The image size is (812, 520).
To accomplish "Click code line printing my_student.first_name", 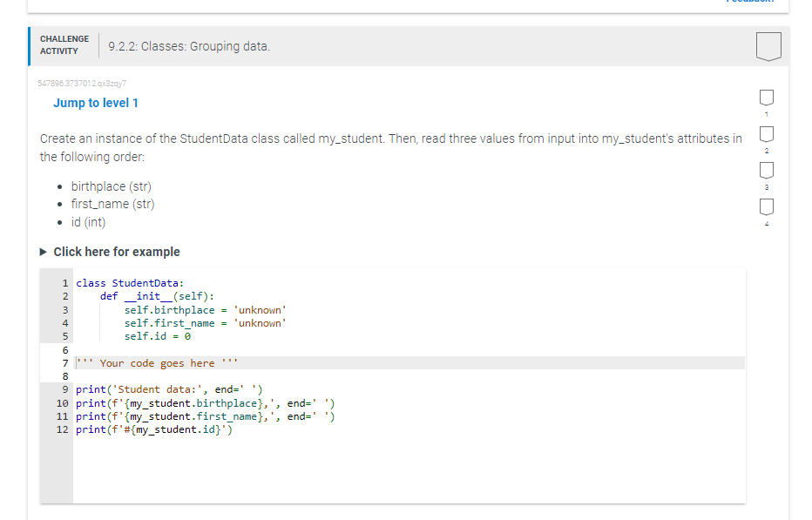I will [206, 416].
